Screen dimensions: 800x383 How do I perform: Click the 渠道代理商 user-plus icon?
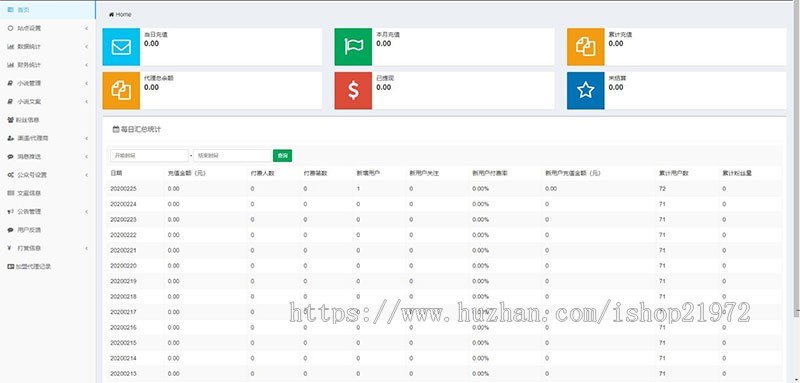[11, 138]
